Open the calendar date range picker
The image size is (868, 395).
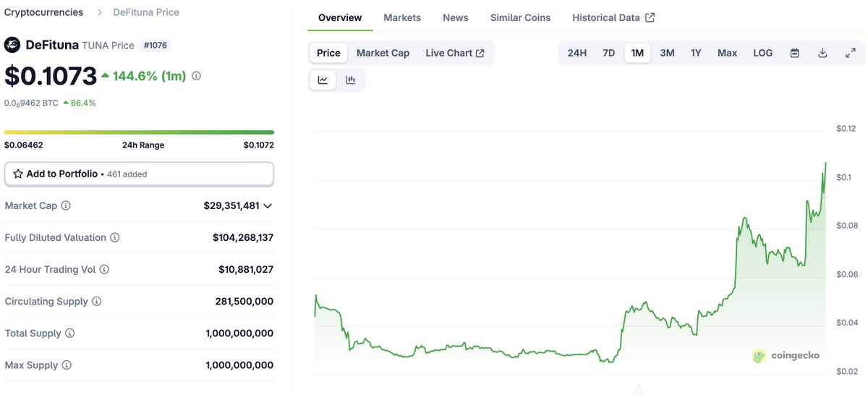[795, 53]
